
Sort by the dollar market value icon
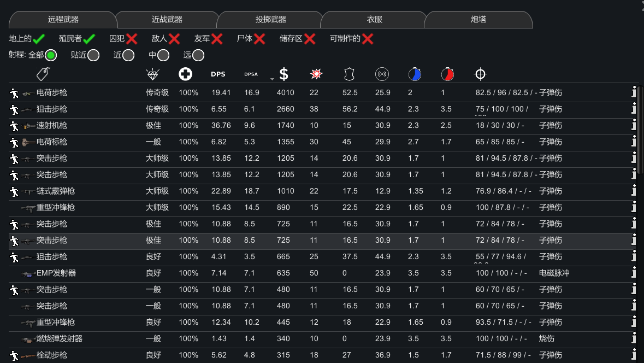pos(283,74)
